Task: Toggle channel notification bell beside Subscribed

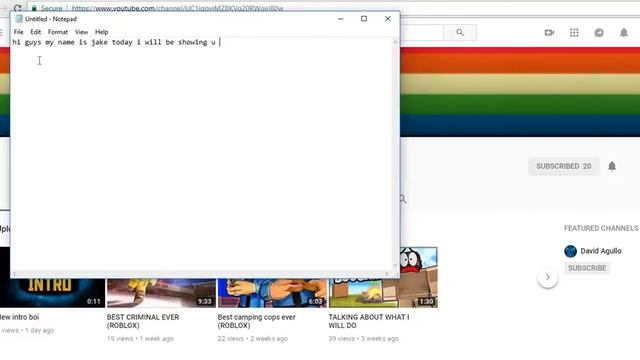Action: coord(612,166)
